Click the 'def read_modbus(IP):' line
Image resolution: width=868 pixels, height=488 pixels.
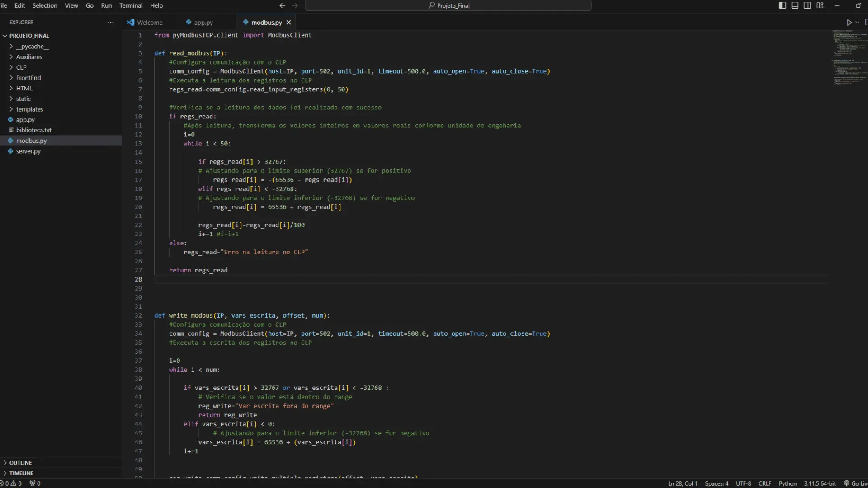pos(191,53)
